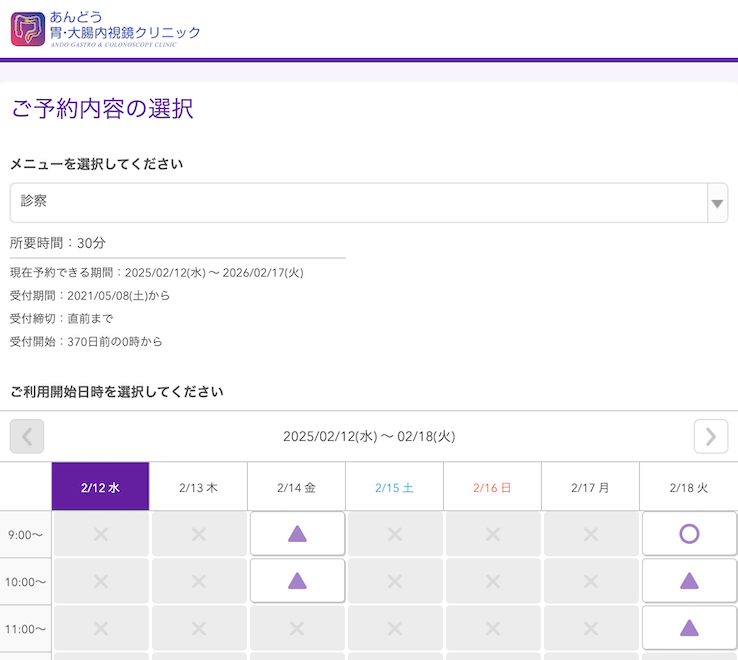738x660 pixels.
Task: Go to previous week with left chevron
Action: point(27,436)
